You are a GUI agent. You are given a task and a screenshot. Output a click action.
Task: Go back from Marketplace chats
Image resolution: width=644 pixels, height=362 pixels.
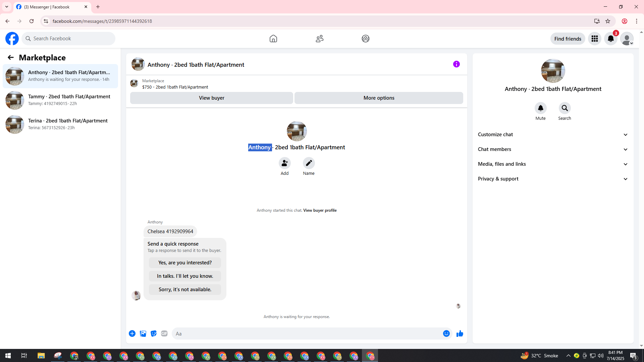click(x=11, y=57)
